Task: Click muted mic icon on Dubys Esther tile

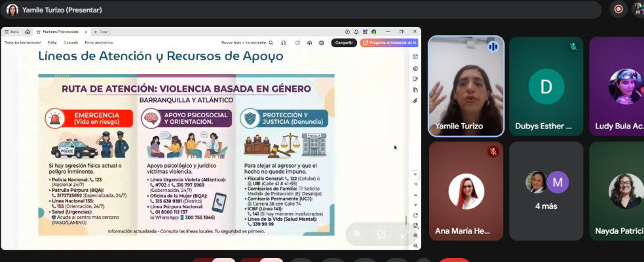Action: point(573,47)
